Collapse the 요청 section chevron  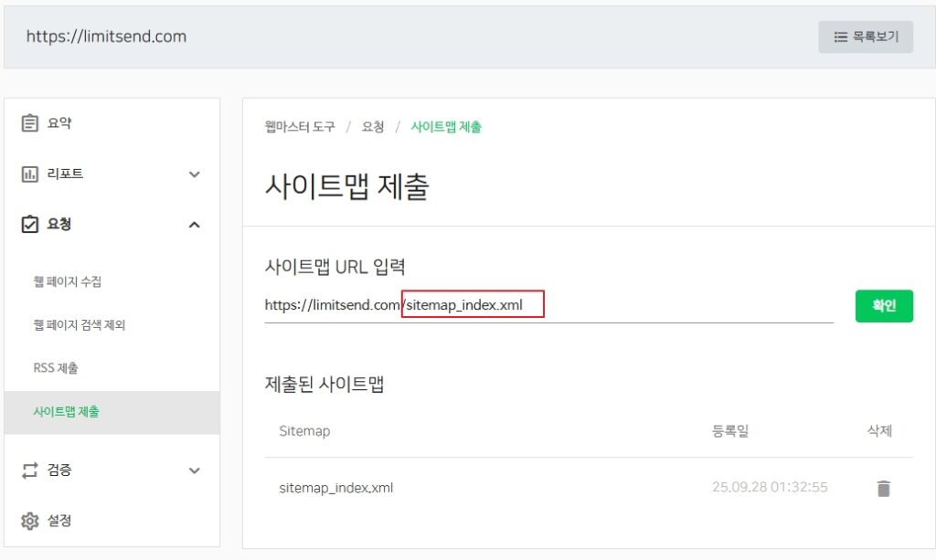click(x=194, y=225)
